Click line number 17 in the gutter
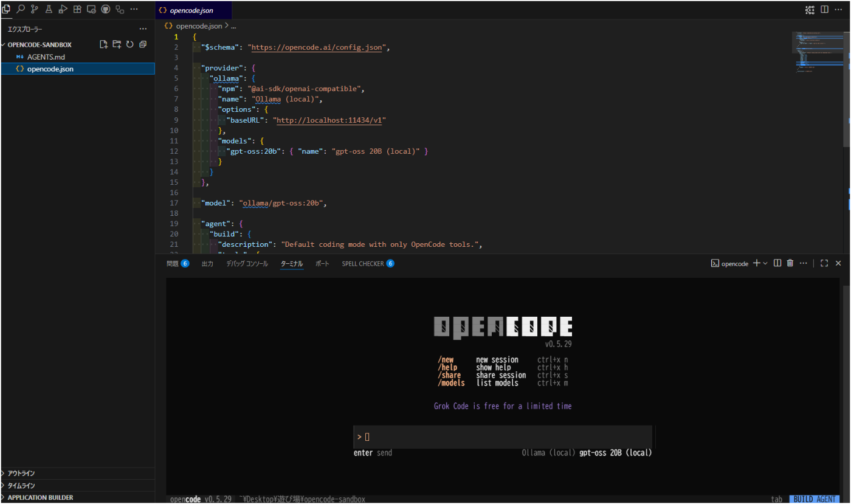 tap(174, 203)
